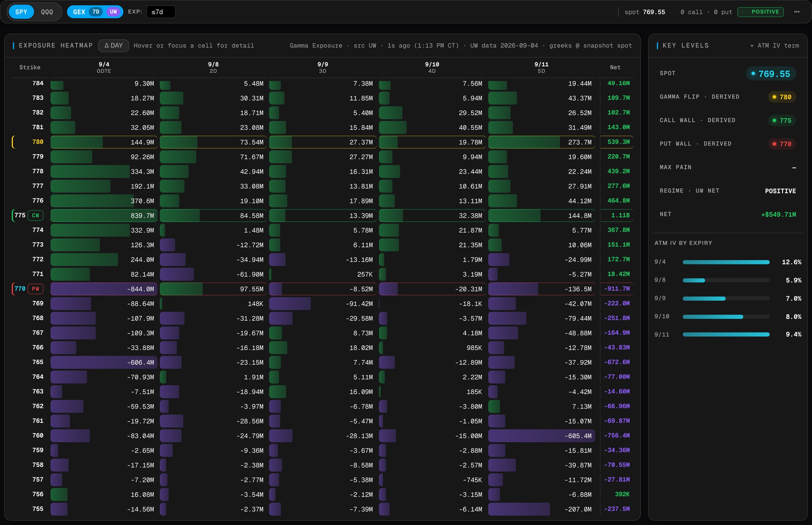This screenshot has height=525, width=812.
Task: Select the 144.8M cell at strike 775
Action: point(541,216)
